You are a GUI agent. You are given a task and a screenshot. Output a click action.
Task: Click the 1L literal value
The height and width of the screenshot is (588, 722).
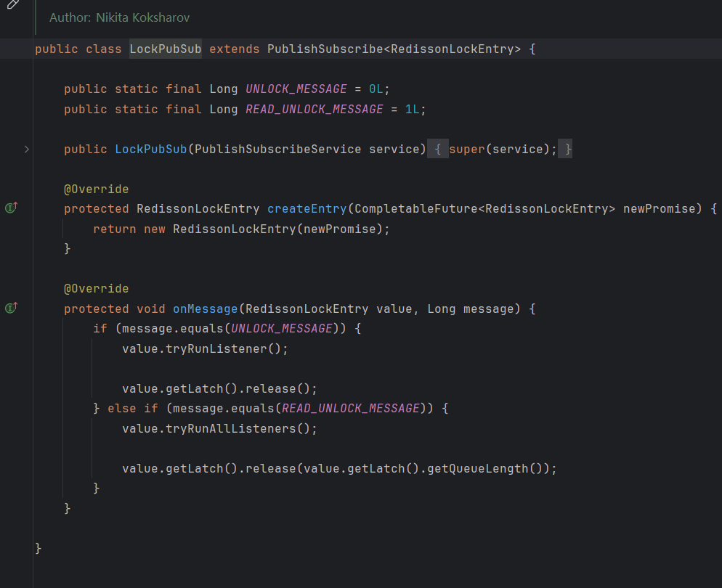pyautogui.click(x=412, y=109)
